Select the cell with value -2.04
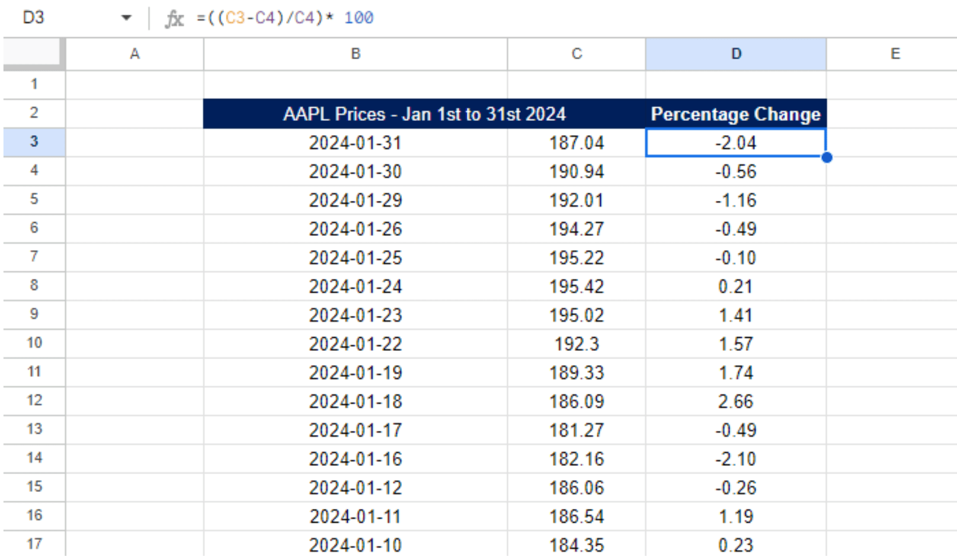The height and width of the screenshot is (560, 957). point(735,142)
